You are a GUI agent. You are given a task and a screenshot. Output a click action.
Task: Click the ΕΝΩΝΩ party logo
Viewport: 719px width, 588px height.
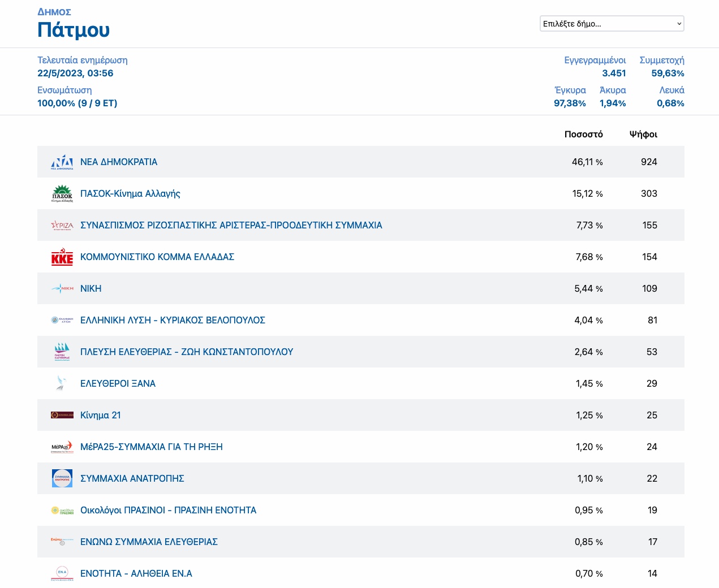pos(62,542)
